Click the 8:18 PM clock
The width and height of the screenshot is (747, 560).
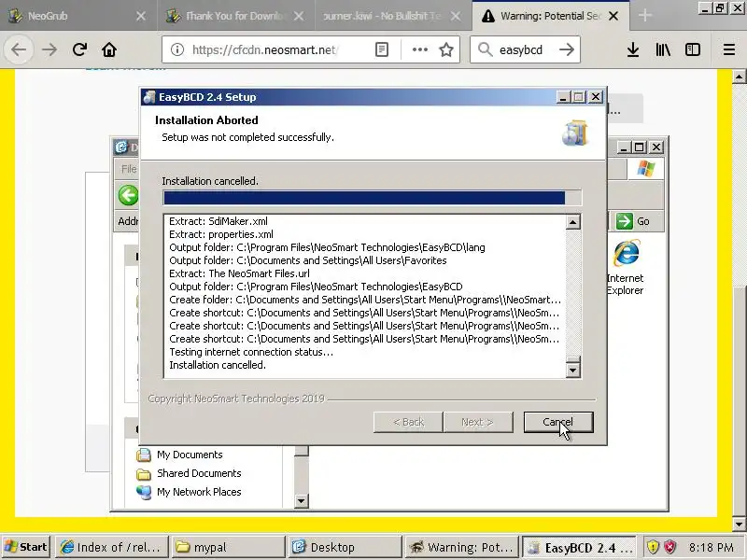coord(712,547)
